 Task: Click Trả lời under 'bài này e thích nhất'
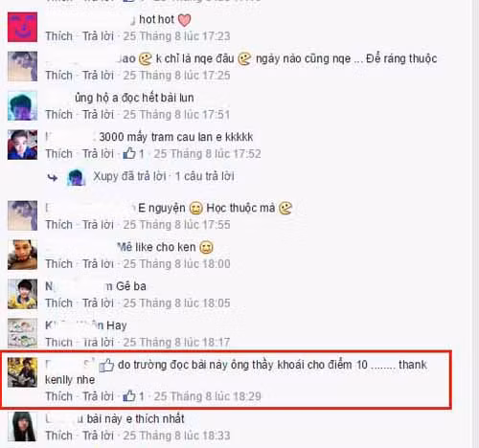coord(98,436)
